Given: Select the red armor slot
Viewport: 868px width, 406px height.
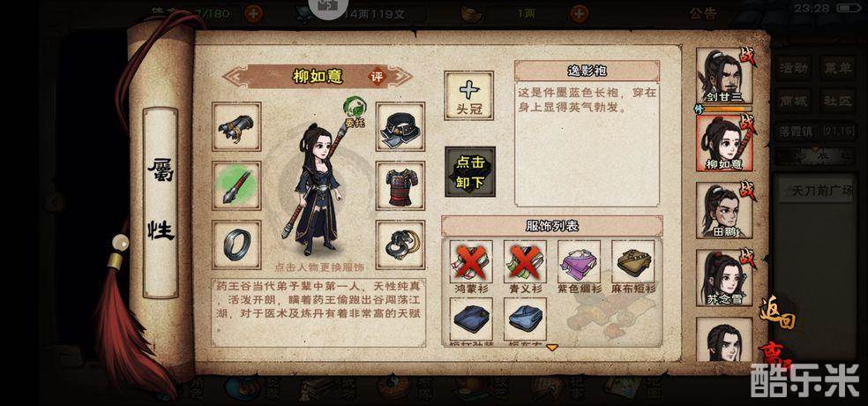Looking at the screenshot, I should pyautogui.click(x=400, y=185).
